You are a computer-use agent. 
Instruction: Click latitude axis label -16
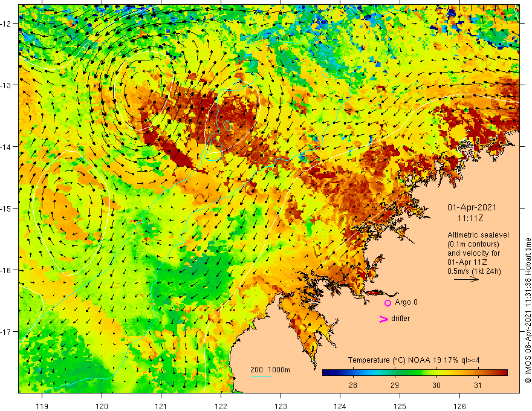[x=5, y=270]
